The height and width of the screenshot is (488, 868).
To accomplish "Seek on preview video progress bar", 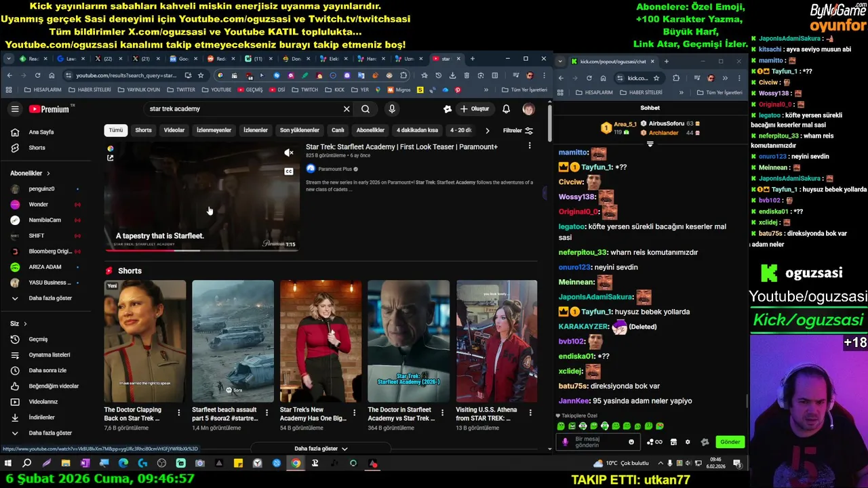I will [201, 250].
